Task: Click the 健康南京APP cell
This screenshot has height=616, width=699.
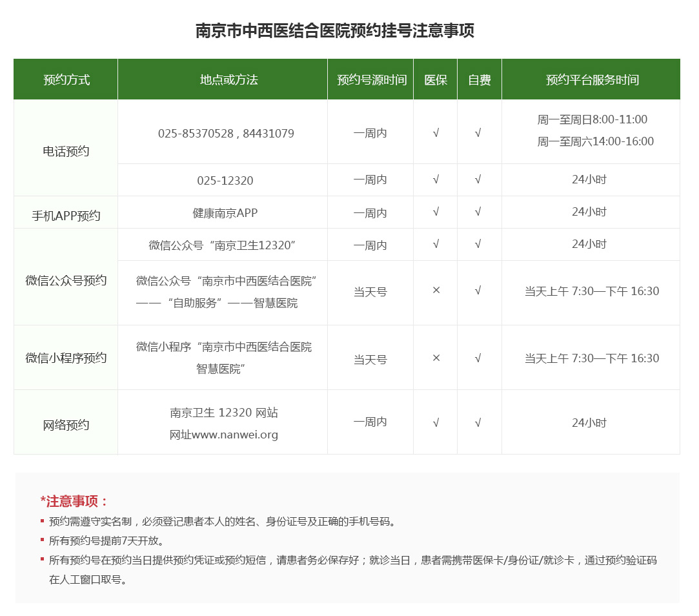Action: click(x=225, y=212)
